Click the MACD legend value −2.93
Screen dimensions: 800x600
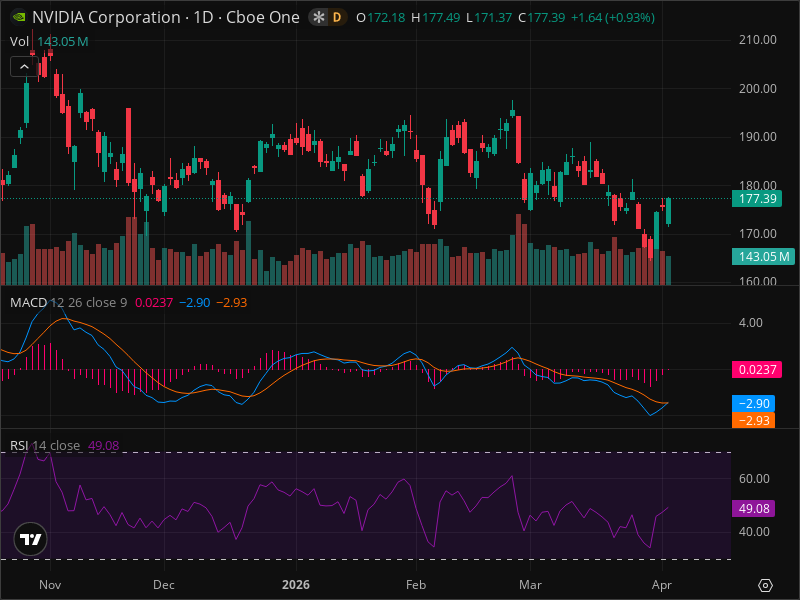232,303
